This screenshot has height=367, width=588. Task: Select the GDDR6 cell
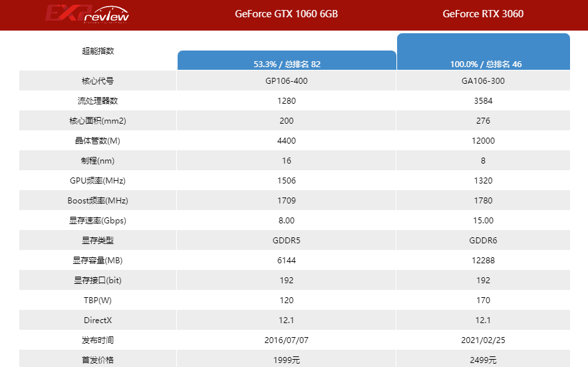pyautogui.click(x=483, y=240)
